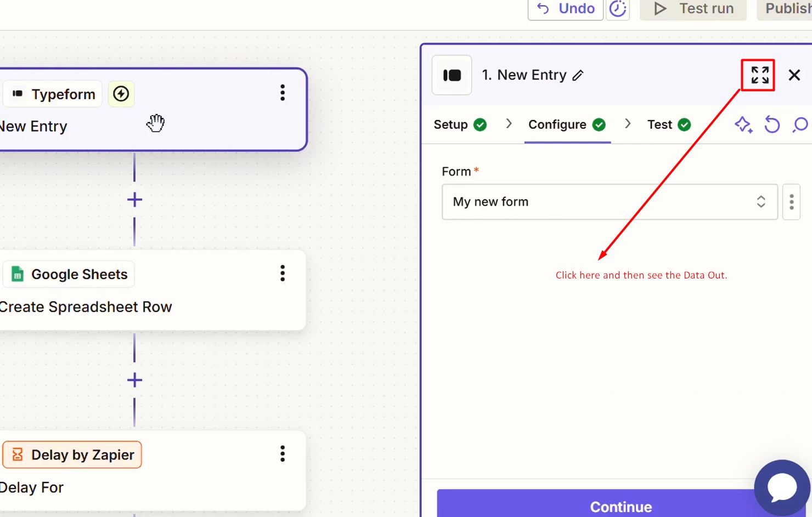Open Typeform step three-dot menu

click(x=283, y=93)
